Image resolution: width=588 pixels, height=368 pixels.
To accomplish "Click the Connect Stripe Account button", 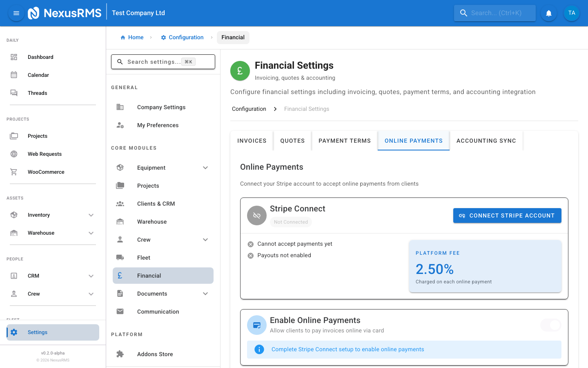I will [507, 215].
